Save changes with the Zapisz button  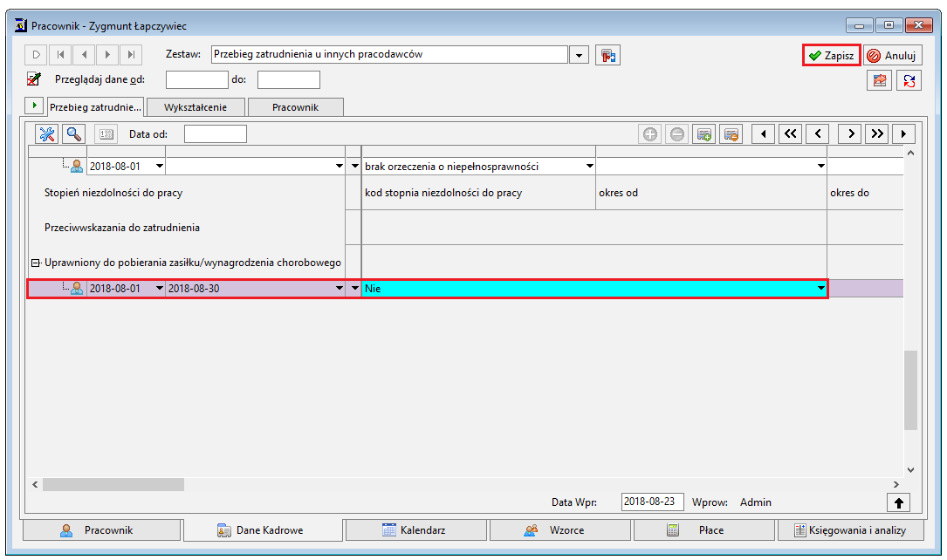click(x=832, y=56)
